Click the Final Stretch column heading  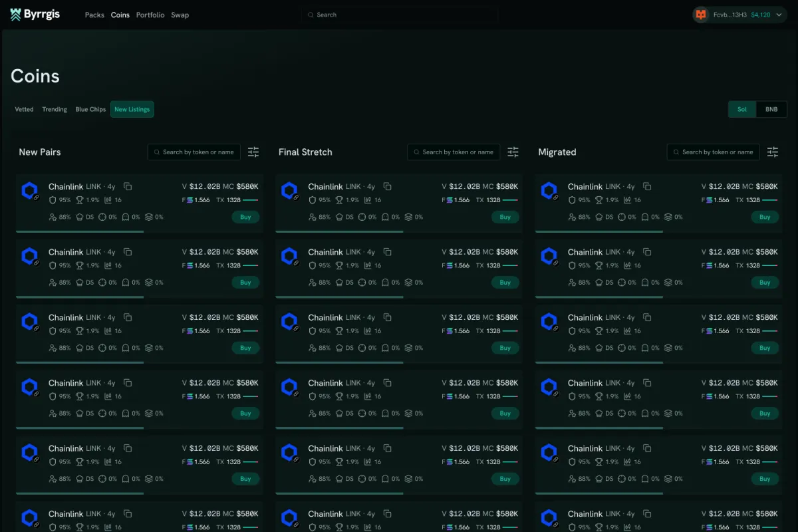coord(305,152)
